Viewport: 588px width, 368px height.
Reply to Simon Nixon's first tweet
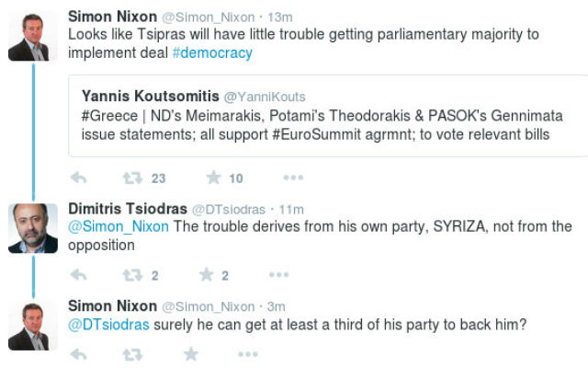pos(79,178)
